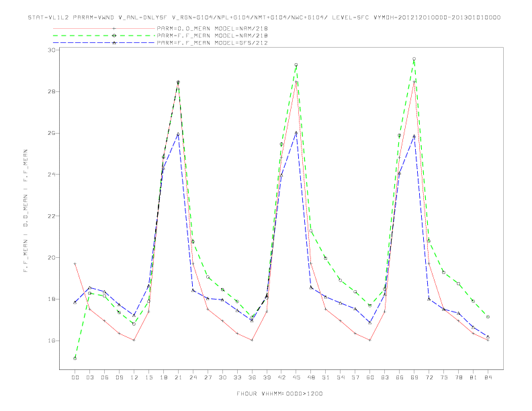Viewport: 532px width, 411px height.
Task: Click x-axis tick label 72
Action: click(429, 377)
